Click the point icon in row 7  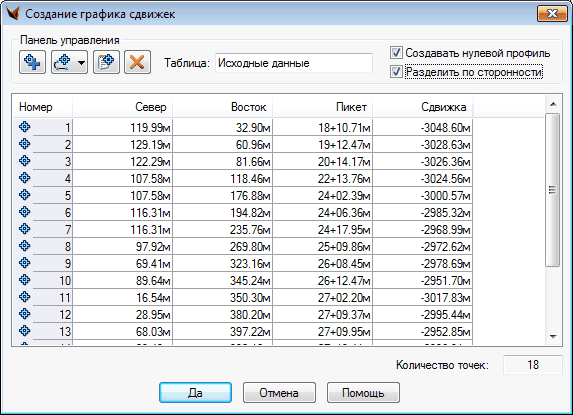[24, 229]
